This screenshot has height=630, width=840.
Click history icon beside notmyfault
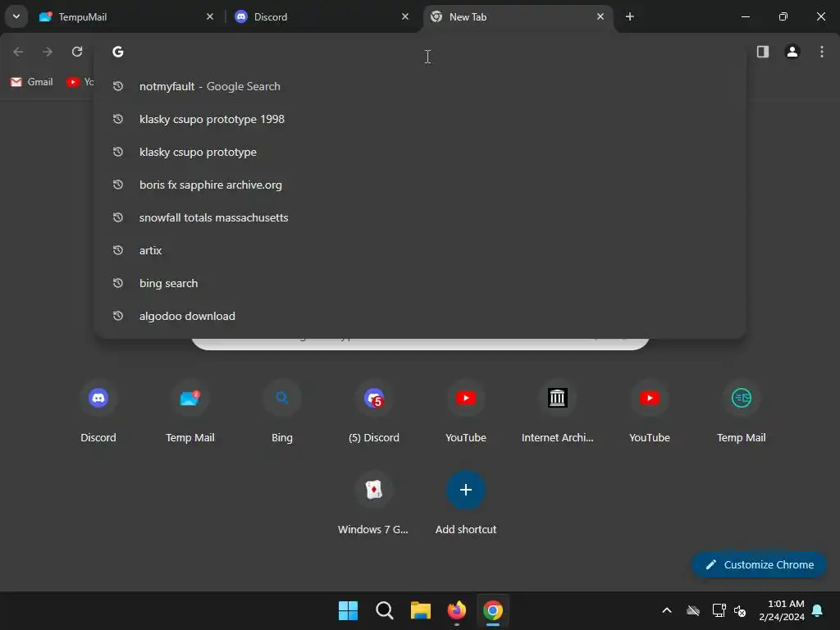(118, 86)
